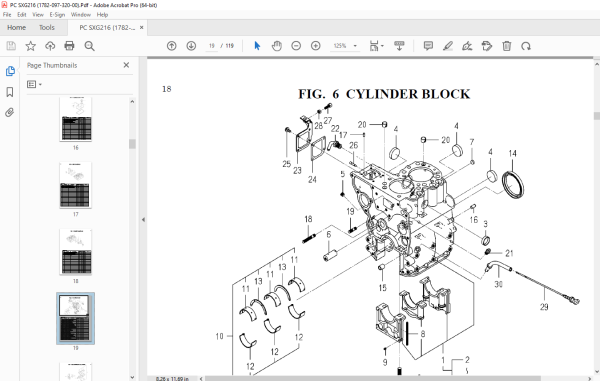Click the upload to cloud icon
The image size is (600, 381).
[x=50, y=46]
